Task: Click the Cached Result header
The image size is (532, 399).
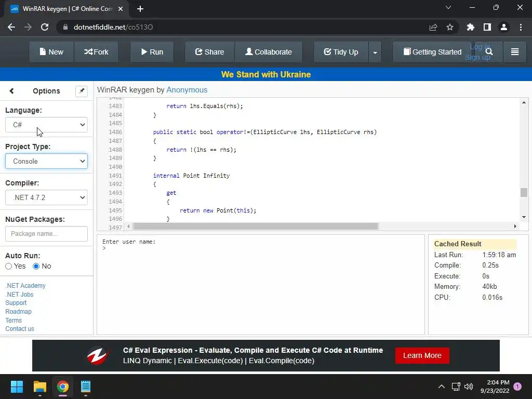Action: click(x=475, y=244)
